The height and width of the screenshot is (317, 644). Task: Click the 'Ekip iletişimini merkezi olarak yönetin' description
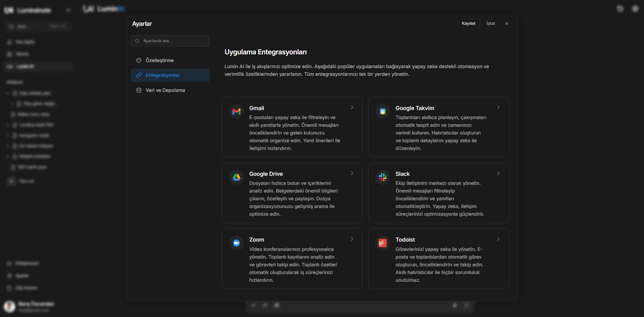[440, 199]
